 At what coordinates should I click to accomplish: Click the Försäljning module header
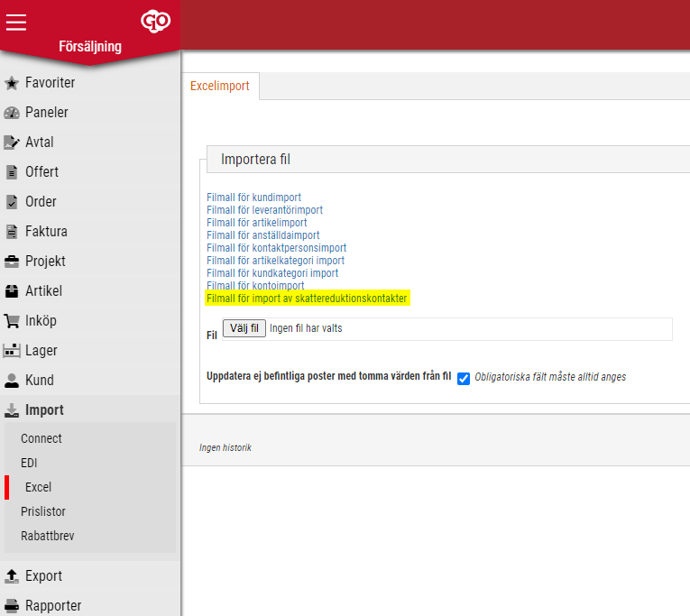click(90, 47)
